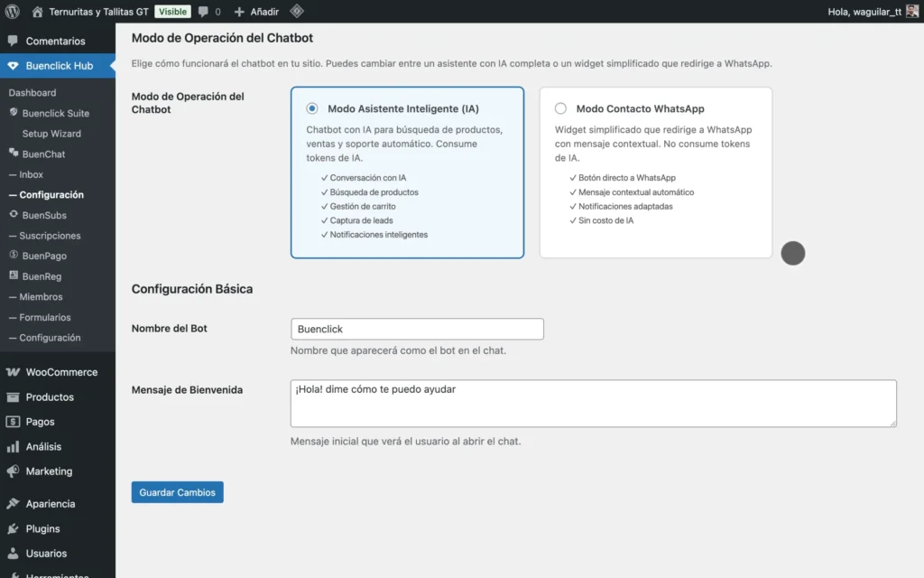Click the Marketing megaphone icon
The image size is (924, 578).
coord(13,471)
